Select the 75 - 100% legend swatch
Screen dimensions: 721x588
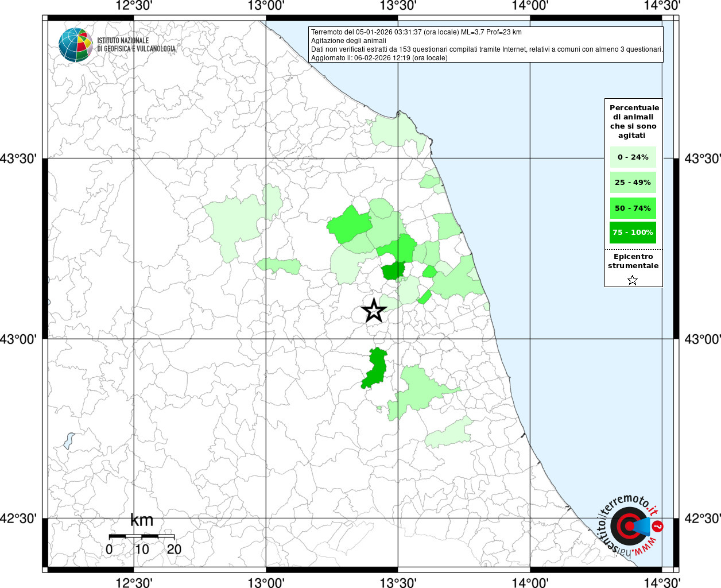pyautogui.click(x=633, y=233)
